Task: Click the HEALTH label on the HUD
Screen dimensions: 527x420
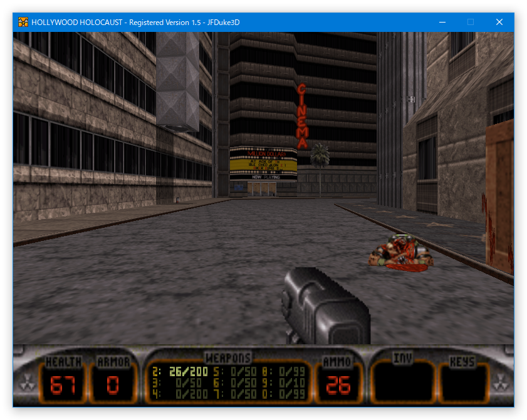Action: (x=63, y=362)
